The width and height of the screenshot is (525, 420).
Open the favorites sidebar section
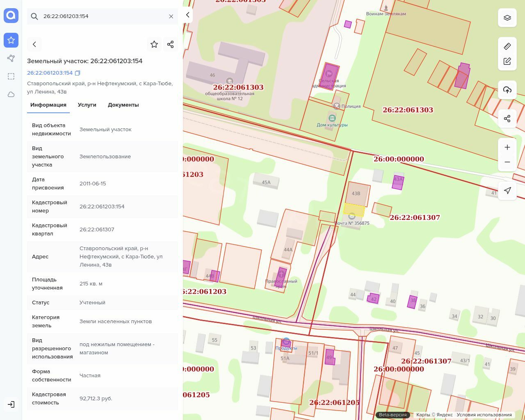point(11,40)
